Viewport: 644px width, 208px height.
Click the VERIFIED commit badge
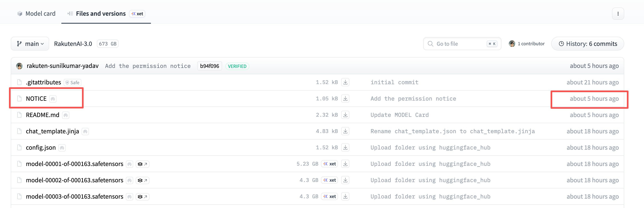pyautogui.click(x=237, y=66)
